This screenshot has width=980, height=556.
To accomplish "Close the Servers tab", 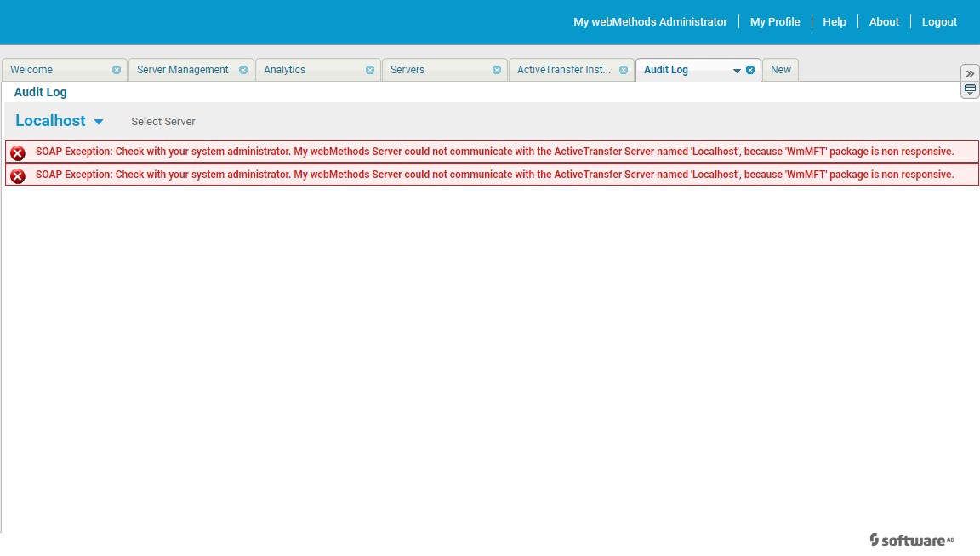I will pos(497,70).
